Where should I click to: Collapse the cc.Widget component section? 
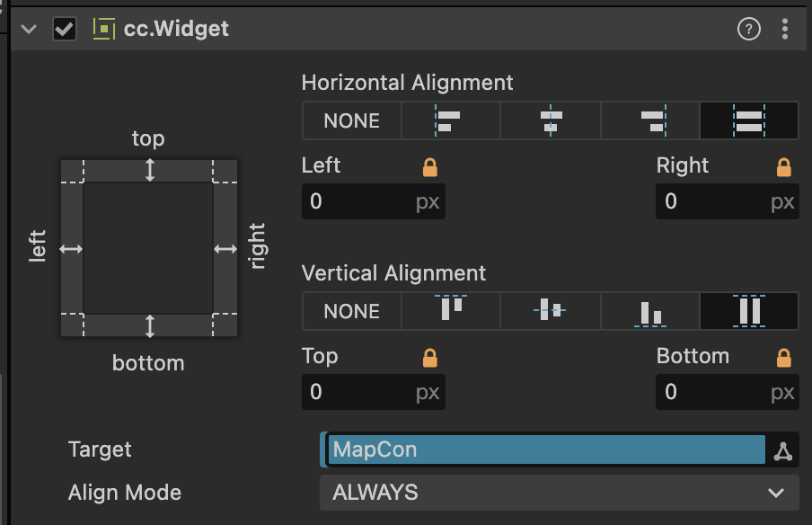29,29
